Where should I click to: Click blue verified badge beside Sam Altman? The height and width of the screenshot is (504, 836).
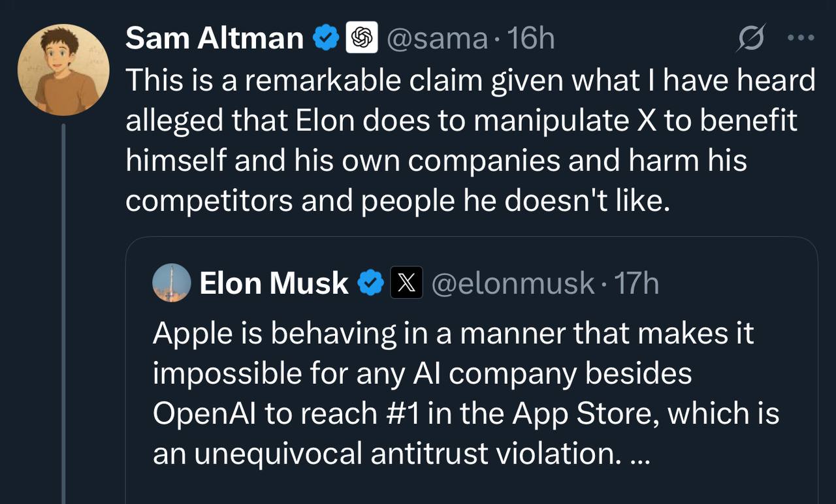pos(325,39)
